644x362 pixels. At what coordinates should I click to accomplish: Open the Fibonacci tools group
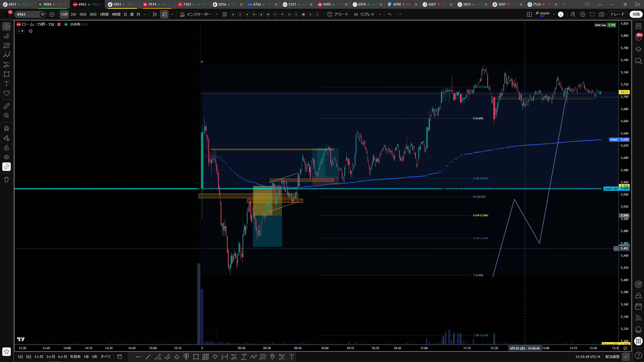coord(7,46)
